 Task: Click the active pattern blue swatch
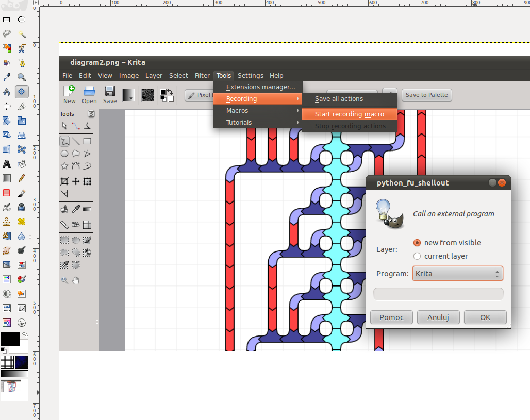pyautogui.click(x=22, y=362)
